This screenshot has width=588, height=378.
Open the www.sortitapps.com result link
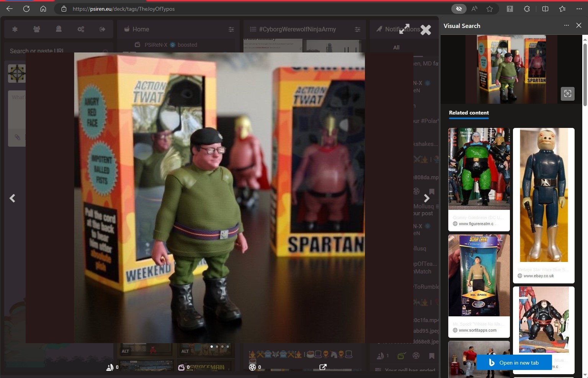pyautogui.click(x=477, y=330)
